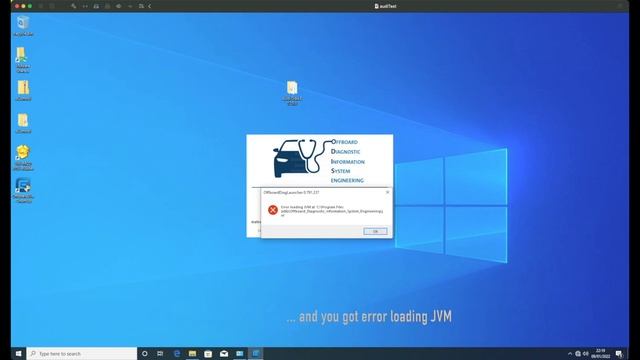Viewport: 640px width, 360px height.
Task: Open the Mail app from the taskbar
Action: (x=224, y=353)
